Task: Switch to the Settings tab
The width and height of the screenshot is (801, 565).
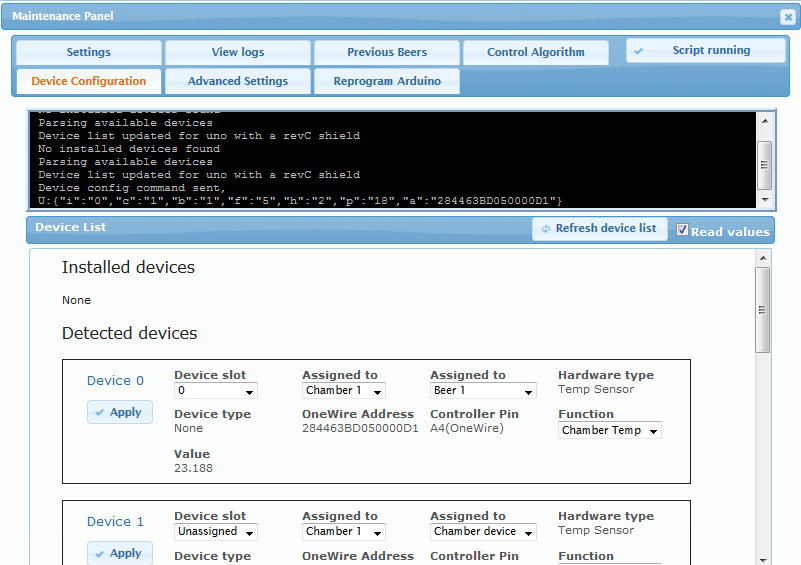Action: (x=89, y=53)
